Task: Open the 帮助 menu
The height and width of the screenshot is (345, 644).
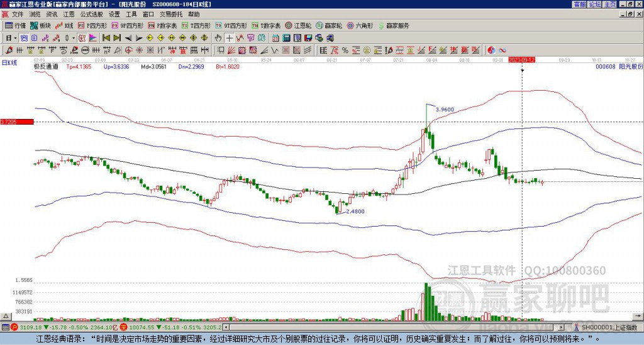Action: click(x=194, y=14)
